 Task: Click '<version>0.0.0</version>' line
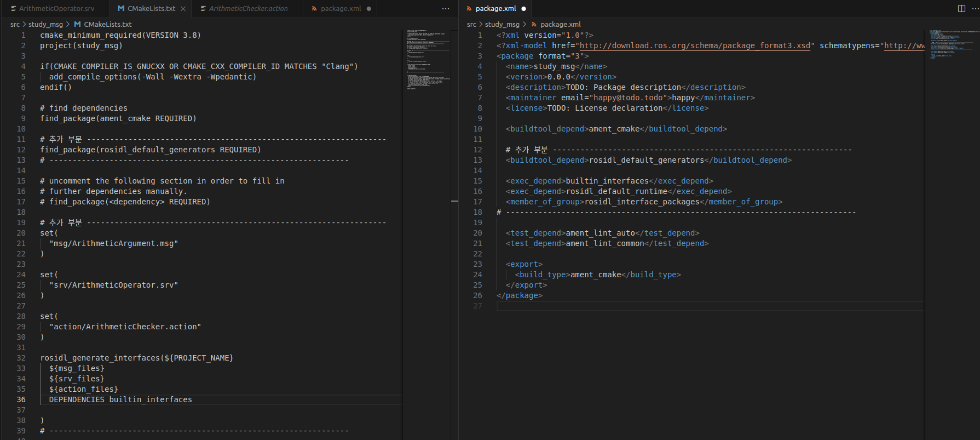point(561,77)
